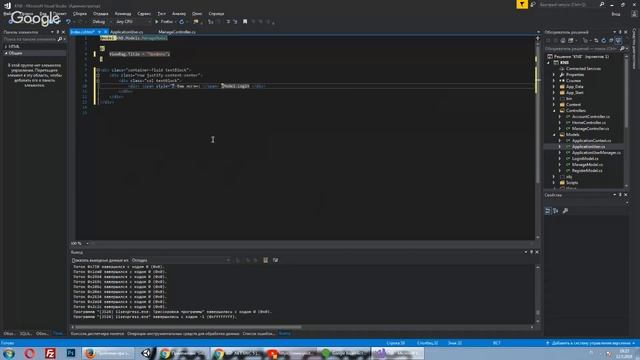Screen dimensions: 640x360
Task: Refresh the Solution Explorer
Action: click(604, 40)
